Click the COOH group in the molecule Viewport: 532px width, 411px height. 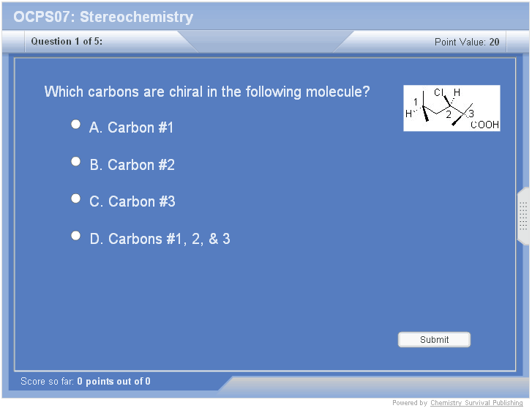coord(484,125)
